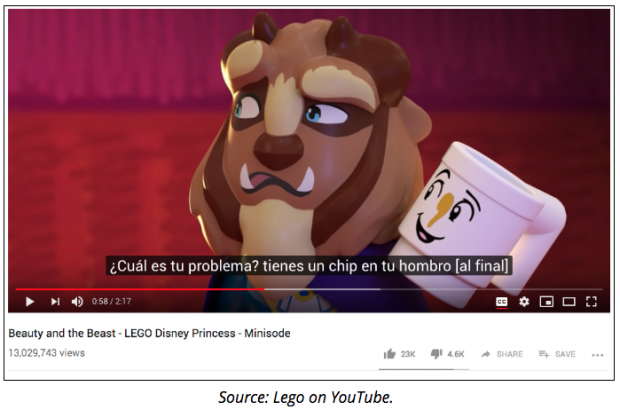Click the 0:58 / 2:17 time display

112,302
